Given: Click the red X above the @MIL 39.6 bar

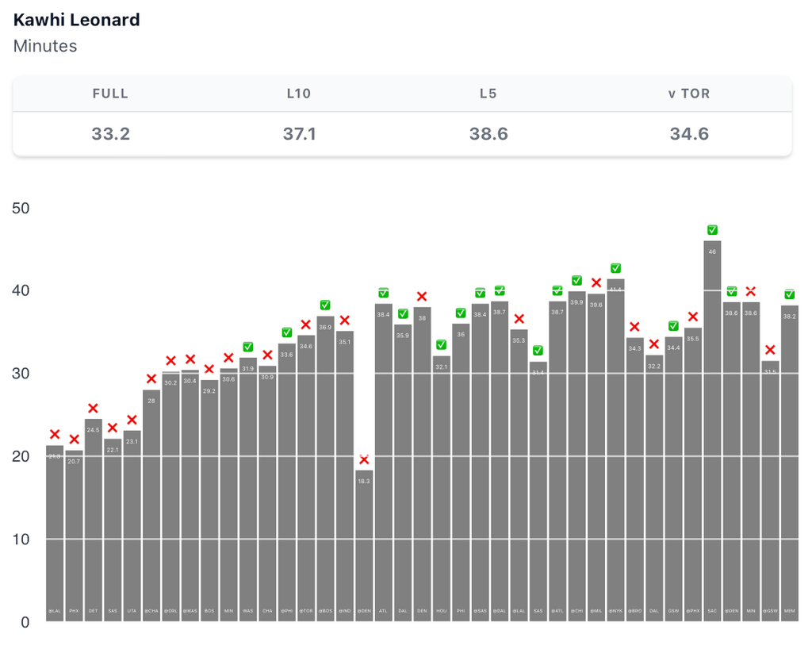Looking at the screenshot, I should coord(596,282).
